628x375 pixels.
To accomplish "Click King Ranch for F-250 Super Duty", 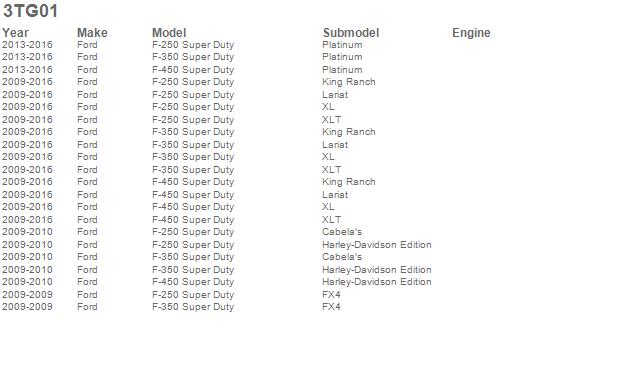I will pyautogui.click(x=348, y=82).
